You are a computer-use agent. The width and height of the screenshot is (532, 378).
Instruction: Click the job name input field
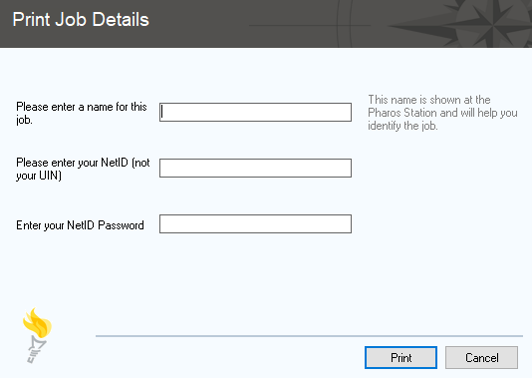tap(255, 112)
